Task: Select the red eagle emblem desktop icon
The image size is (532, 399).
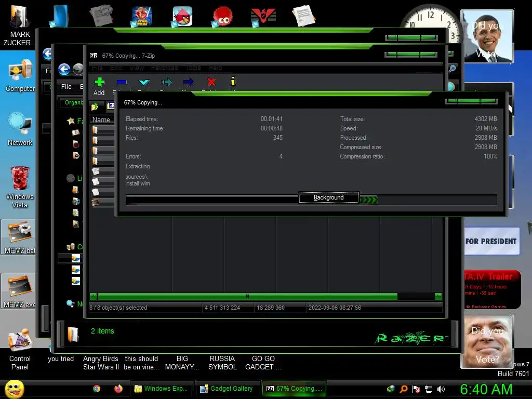Action: (x=263, y=16)
